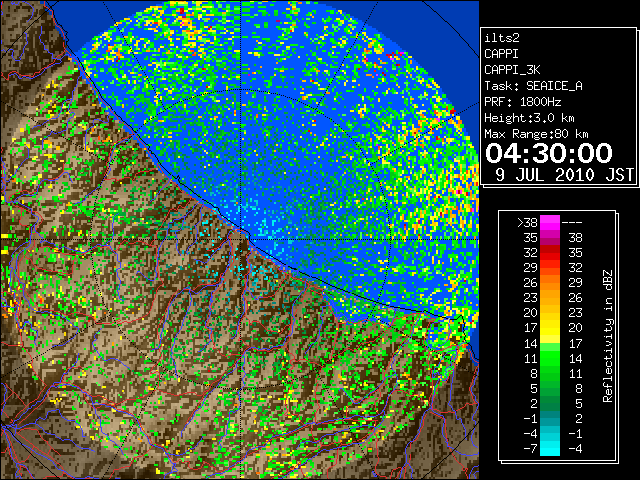This screenshot has height=480, width=640.
Task: Click the date text 9 JUL 2010 JST
Action: 564,175
